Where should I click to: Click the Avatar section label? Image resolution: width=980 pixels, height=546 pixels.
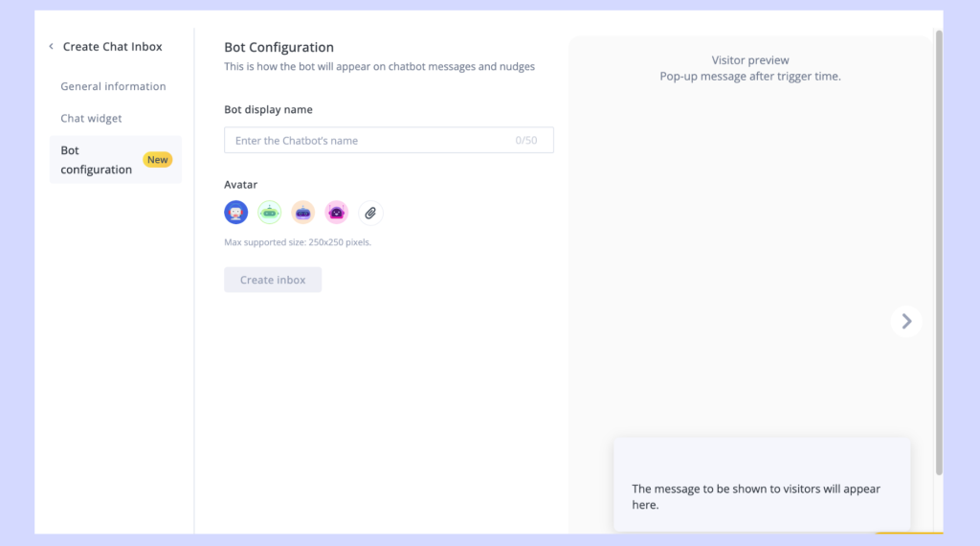point(240,185)
